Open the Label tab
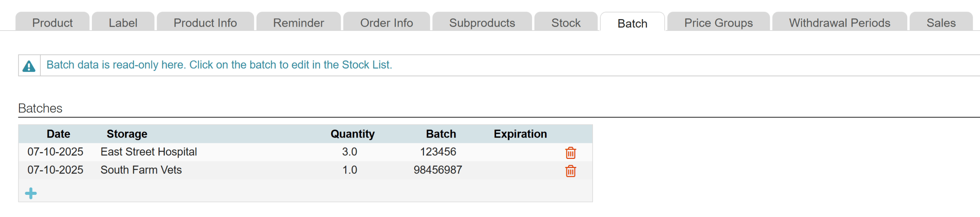The image size is (980, 217). 123,23
